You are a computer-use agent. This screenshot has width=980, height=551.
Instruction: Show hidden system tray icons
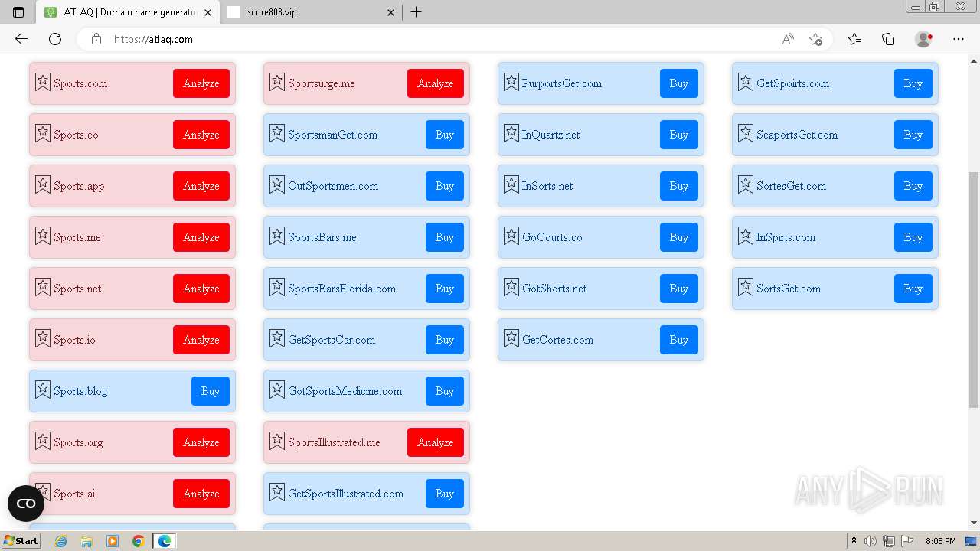coord(854,541)
